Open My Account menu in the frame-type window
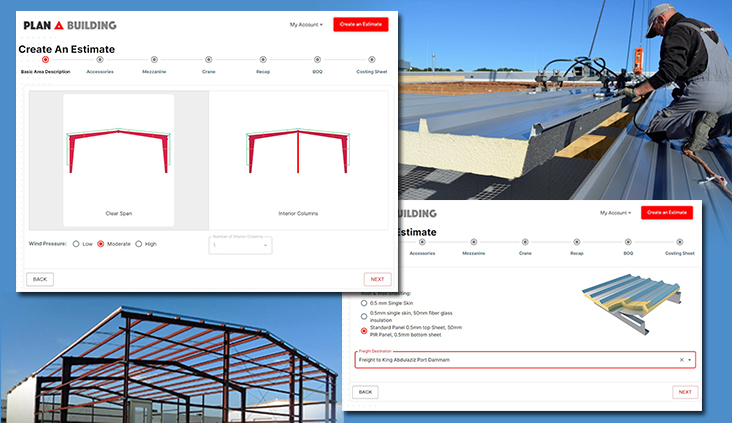This screenshot has width=732, height=423. [x=306, y=25]
